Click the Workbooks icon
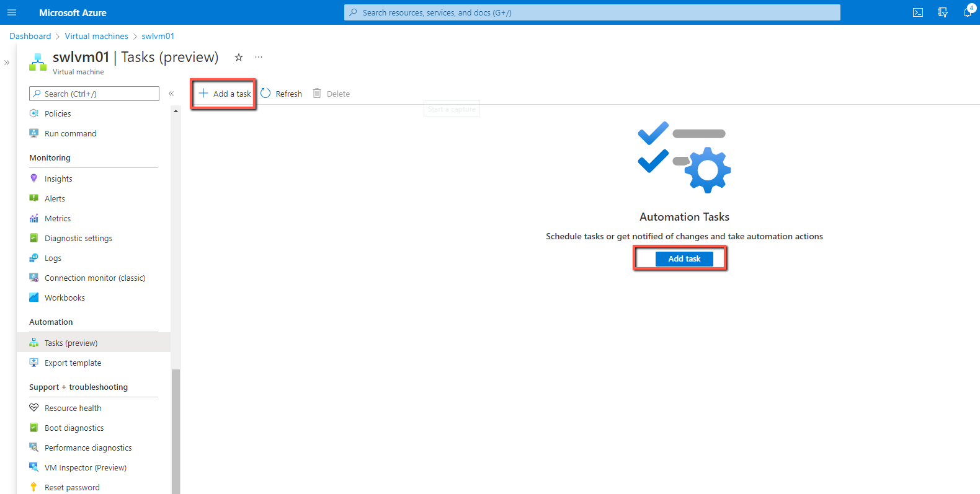This screenshot has width=980, height=494. pos(34,298)
